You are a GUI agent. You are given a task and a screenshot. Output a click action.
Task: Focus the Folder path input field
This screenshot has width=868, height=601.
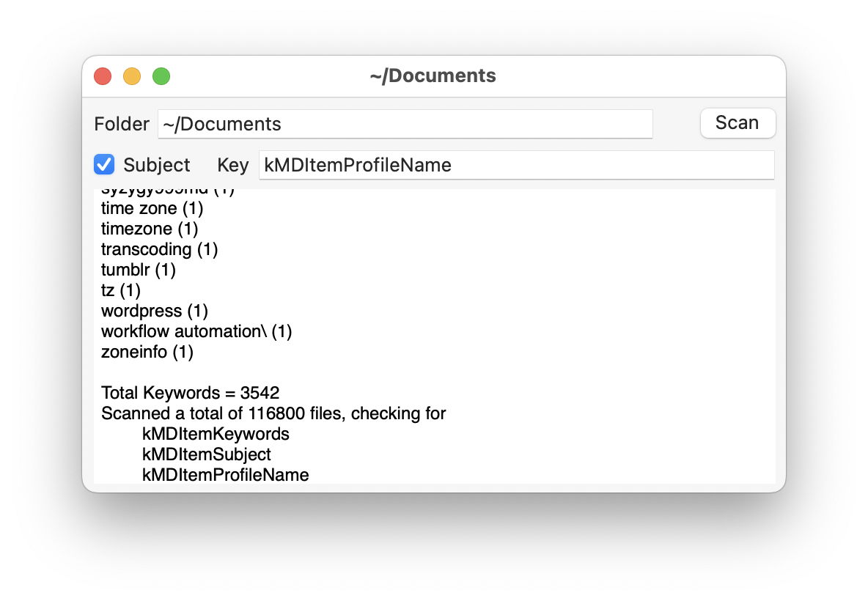pyautogui.click(x=405, y=124)
